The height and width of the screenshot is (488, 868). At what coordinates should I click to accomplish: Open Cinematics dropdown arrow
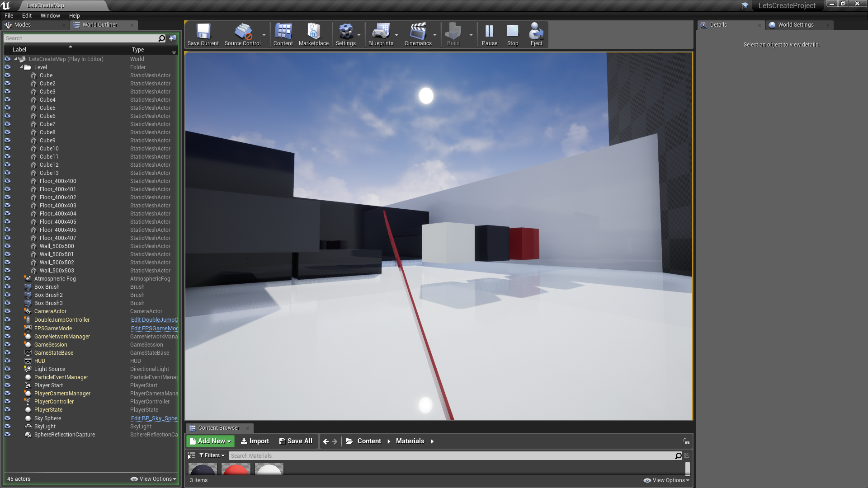coord(435,35)
